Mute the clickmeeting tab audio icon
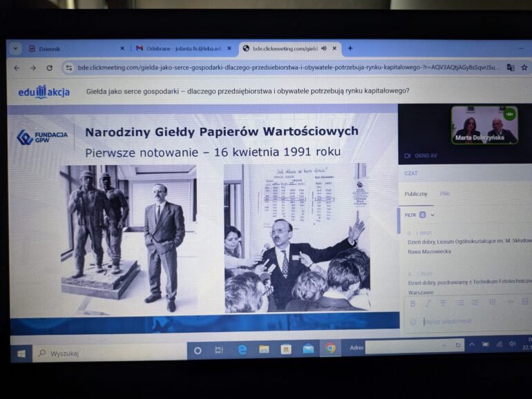This screenshot has height=399, width=532. pos(324,48)
